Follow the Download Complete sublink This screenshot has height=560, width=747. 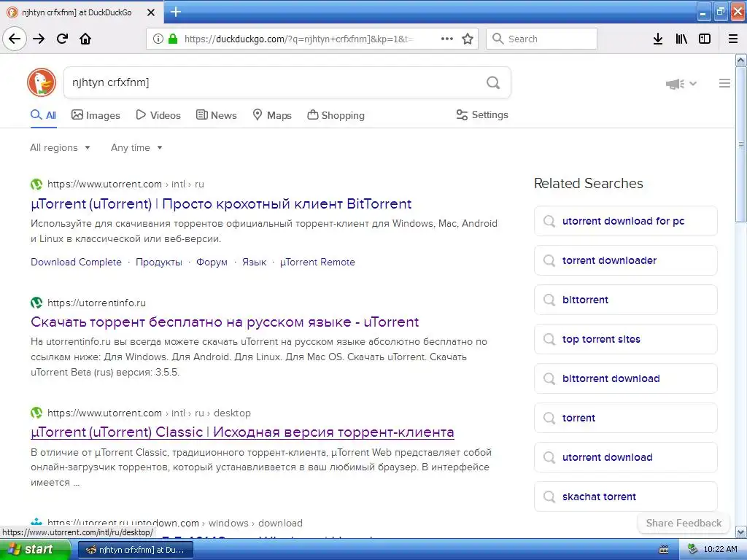click(76, 262)
